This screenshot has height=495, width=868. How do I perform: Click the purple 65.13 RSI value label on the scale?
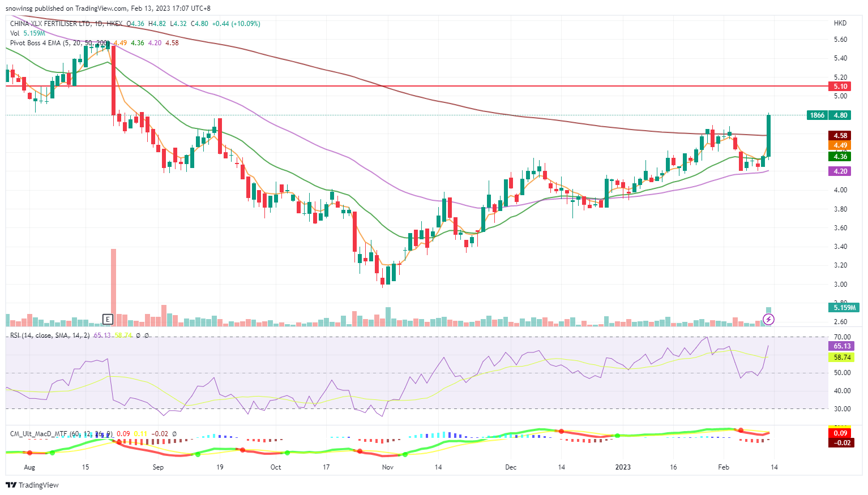tap(842, 346)
